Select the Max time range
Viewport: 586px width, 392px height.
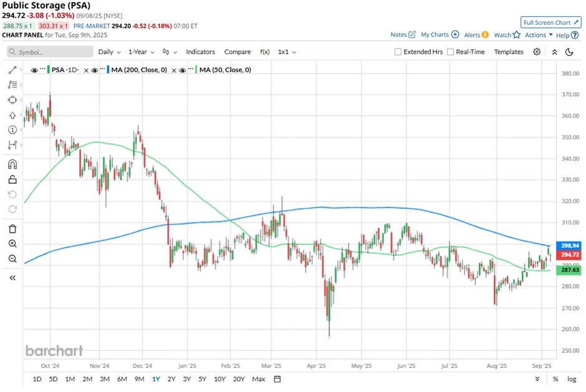259,379
